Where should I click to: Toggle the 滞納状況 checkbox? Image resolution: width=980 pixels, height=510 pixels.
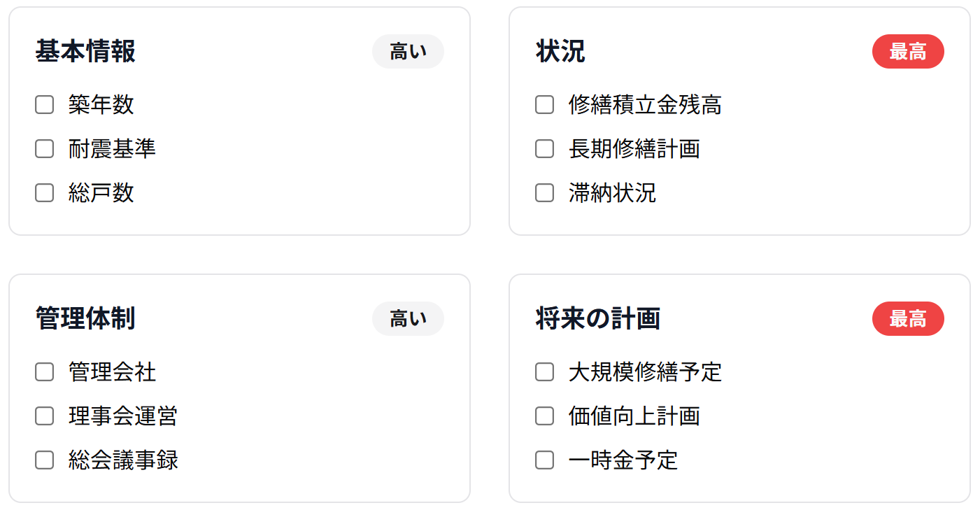[x=544, y=193]
